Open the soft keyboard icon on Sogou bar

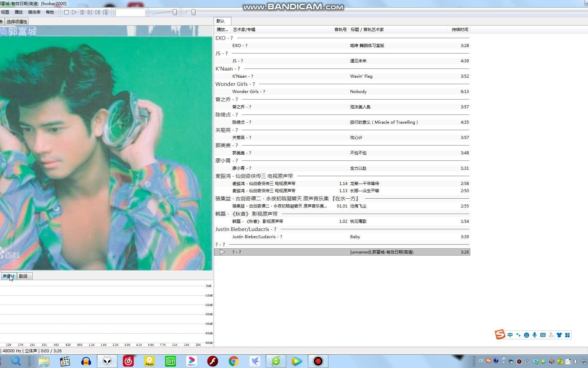[543, 335]
